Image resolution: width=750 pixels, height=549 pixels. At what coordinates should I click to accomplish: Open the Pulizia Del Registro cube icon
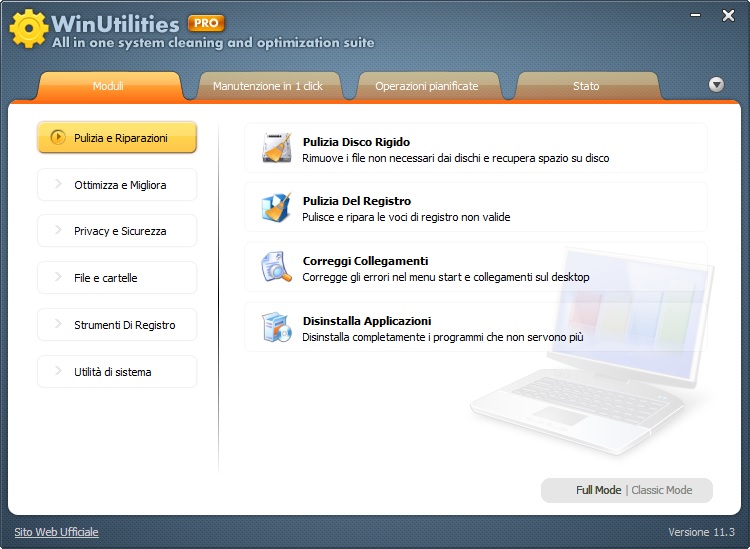point(276,208)
